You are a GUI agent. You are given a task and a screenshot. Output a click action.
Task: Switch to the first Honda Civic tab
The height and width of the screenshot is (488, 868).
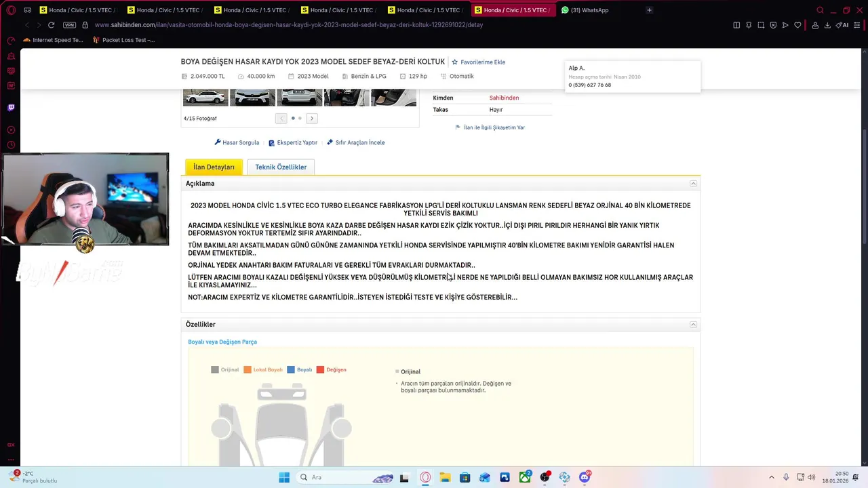[77, 10]
